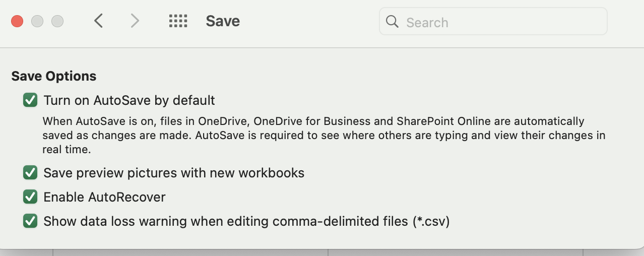The image size is (644, 256).
Task: Click the Save window title
Action: coord(223,21)
